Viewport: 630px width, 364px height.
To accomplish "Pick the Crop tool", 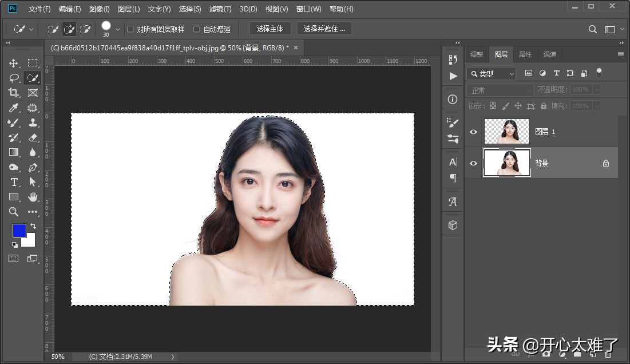I will [x=14, y=93].
